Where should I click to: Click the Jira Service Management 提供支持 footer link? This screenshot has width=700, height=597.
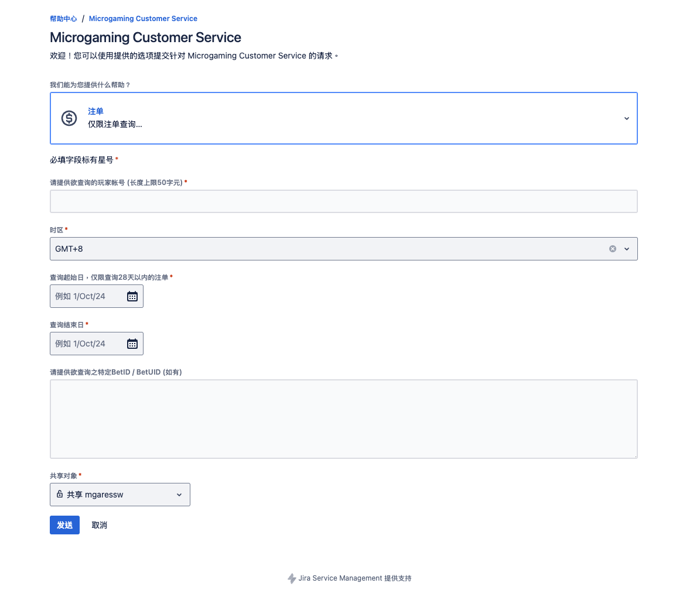[354, 578]
